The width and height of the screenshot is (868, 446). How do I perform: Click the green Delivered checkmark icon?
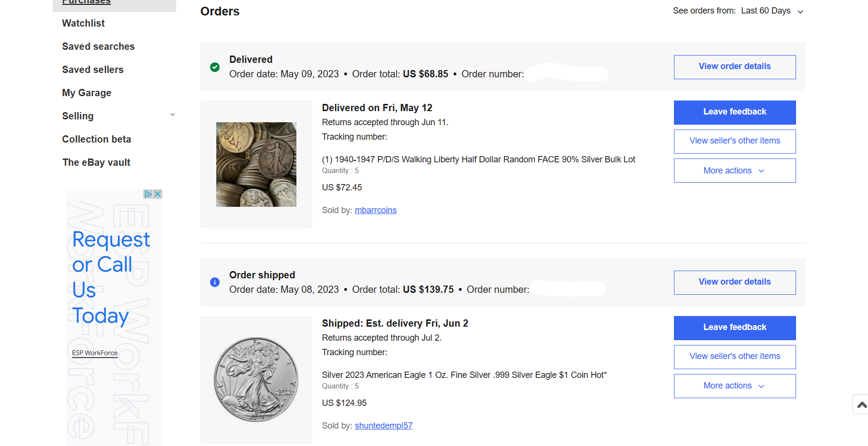pyautogui.click(x=215, y=67)
